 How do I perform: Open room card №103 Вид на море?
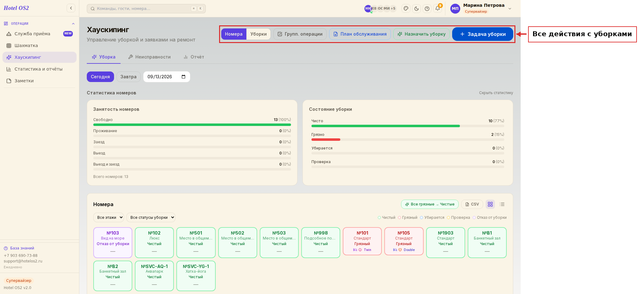(x=113, y=243)
